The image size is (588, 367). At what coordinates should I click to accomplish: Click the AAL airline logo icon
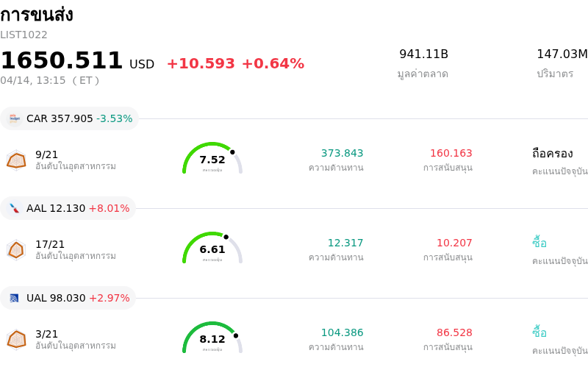click(15, 208)
